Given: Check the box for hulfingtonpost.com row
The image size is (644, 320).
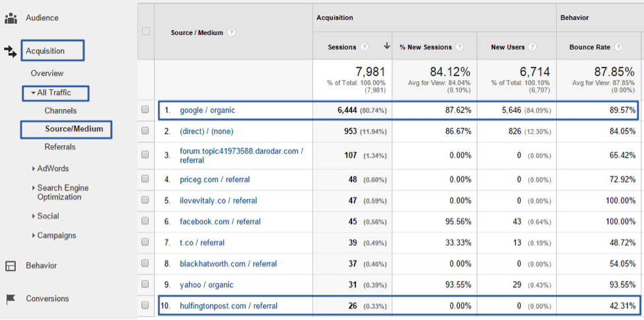Looking at the screenshot, I should point(145,305).
